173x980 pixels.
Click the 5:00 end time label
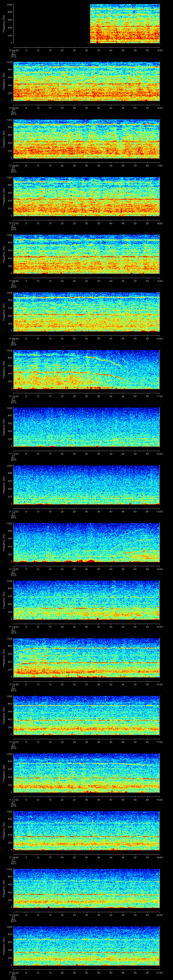(160, 50)
